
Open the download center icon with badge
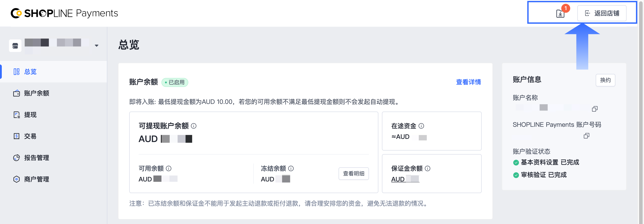tap(560, 13)
